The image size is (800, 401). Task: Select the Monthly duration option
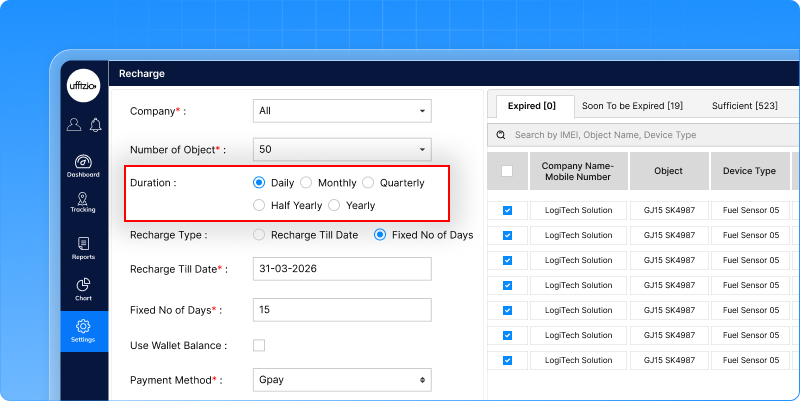307,183
